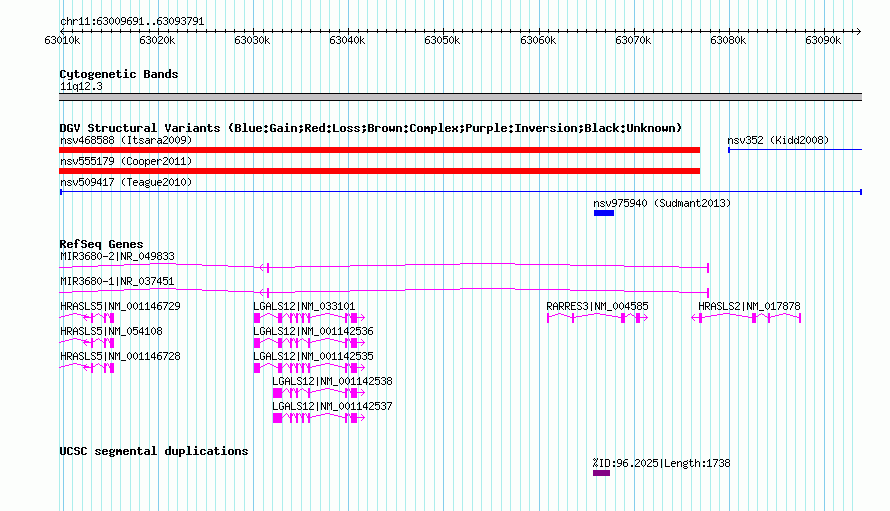Click the gray 11q12.3 cytogenetic band bar

460,97
